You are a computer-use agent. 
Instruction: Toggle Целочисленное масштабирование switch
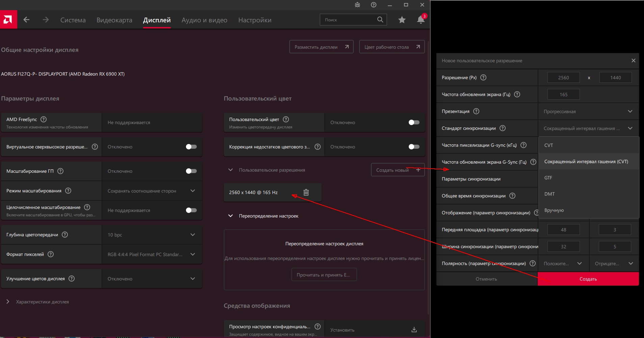click(x=191, y=210)
